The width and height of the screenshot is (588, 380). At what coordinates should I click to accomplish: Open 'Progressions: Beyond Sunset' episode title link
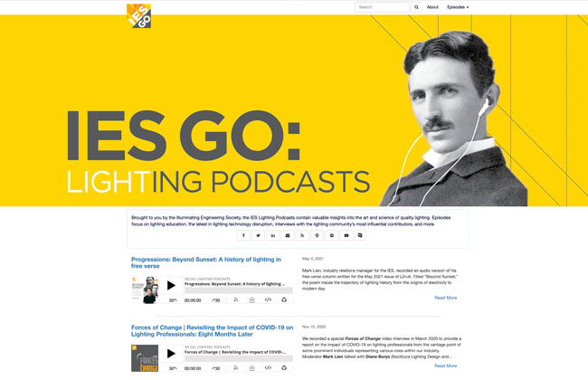coord(206,262)
